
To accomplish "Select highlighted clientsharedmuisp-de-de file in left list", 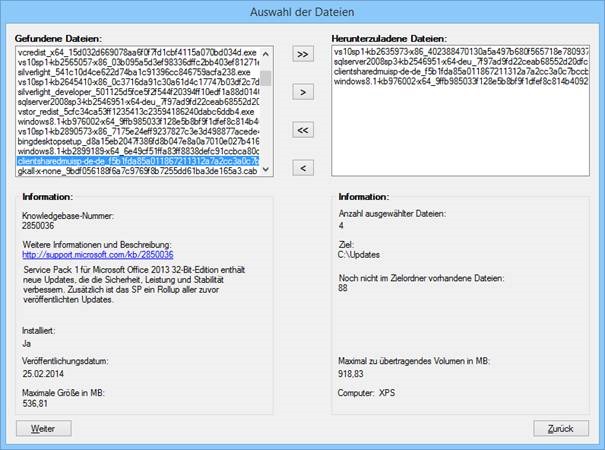I will tap(137, 160).
